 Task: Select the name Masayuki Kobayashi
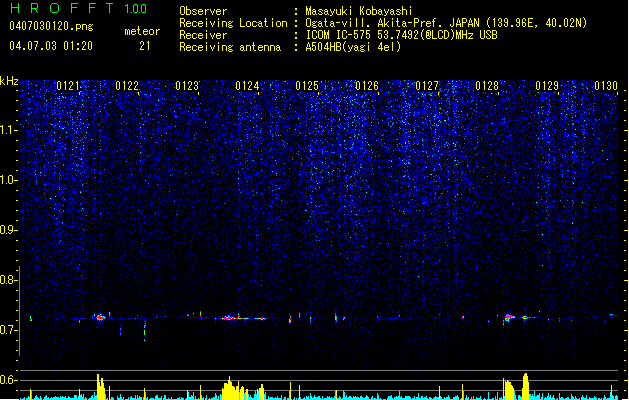(x=359, y=11)
